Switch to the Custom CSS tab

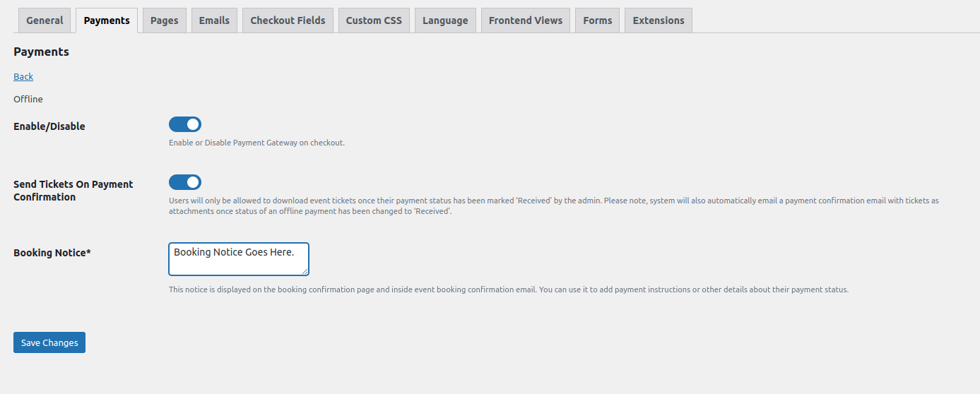(374, 20)
